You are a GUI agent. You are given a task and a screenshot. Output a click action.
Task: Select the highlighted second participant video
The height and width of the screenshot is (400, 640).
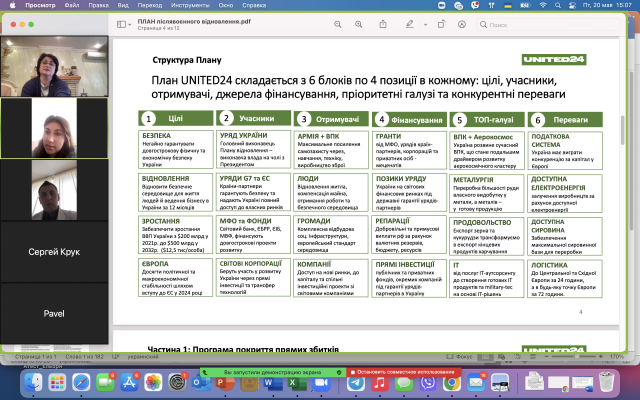54,128
